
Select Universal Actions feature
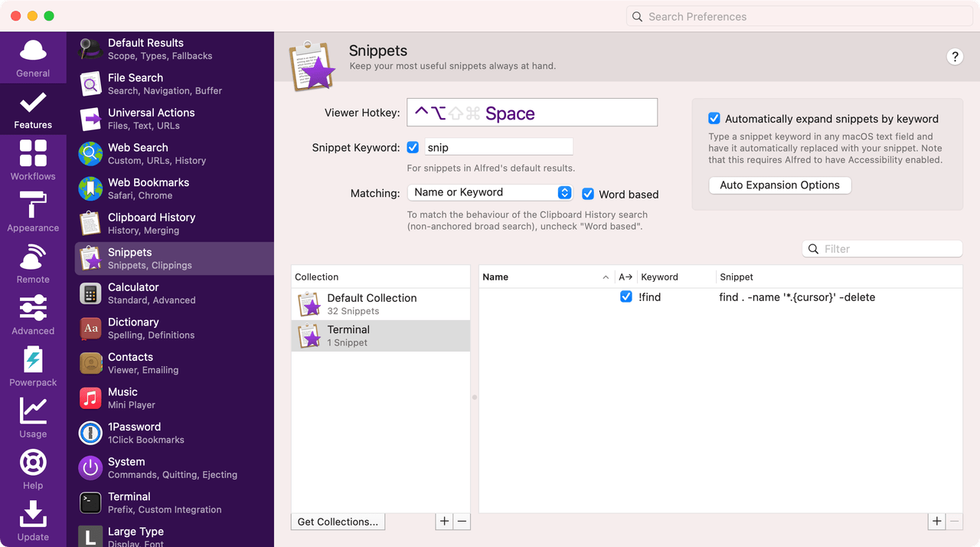[175, 119]
